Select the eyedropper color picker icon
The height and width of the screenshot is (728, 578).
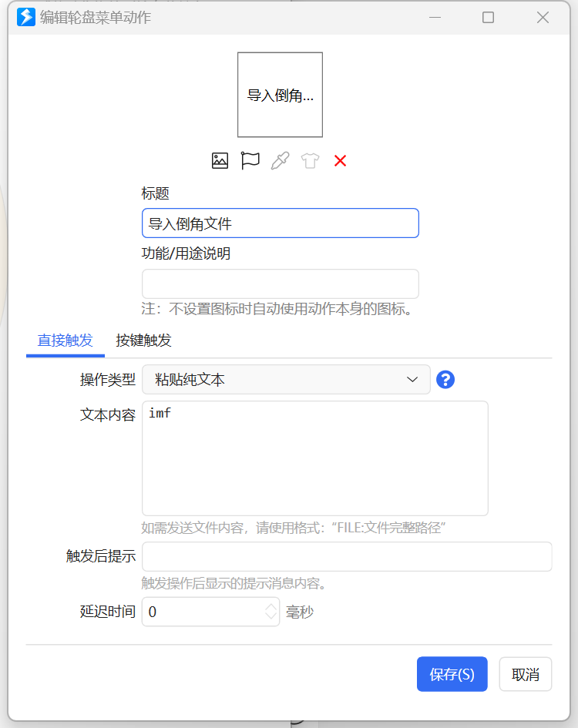(x=281, y=161)
